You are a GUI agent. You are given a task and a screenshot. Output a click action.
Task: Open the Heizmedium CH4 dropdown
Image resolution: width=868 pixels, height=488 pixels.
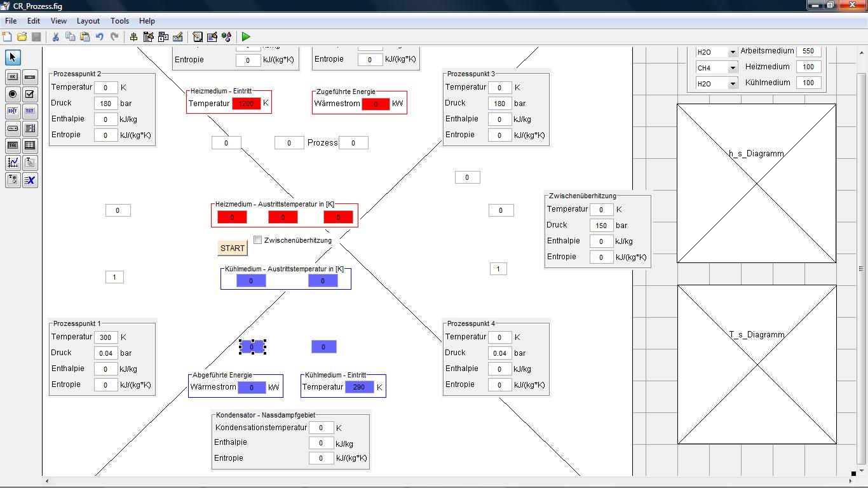[732, 68]
